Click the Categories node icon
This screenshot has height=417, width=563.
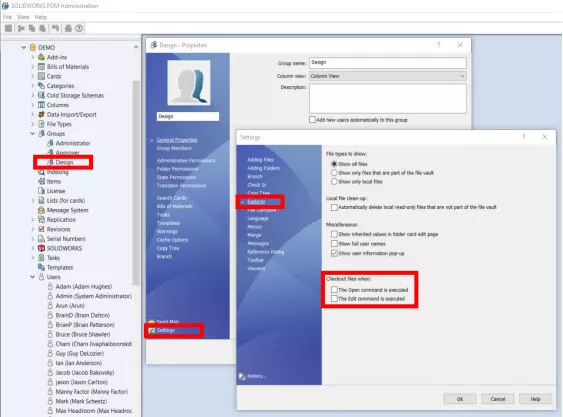click(x=41, y=85)
